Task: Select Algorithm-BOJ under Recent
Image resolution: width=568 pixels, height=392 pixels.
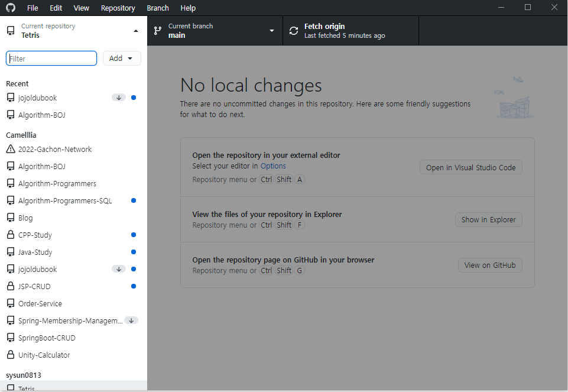Action: pos(73,115)
